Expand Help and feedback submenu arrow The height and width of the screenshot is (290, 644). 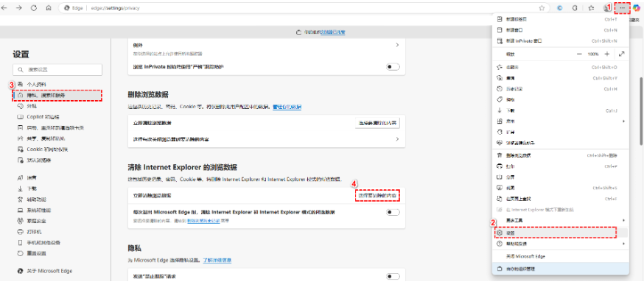623,244
